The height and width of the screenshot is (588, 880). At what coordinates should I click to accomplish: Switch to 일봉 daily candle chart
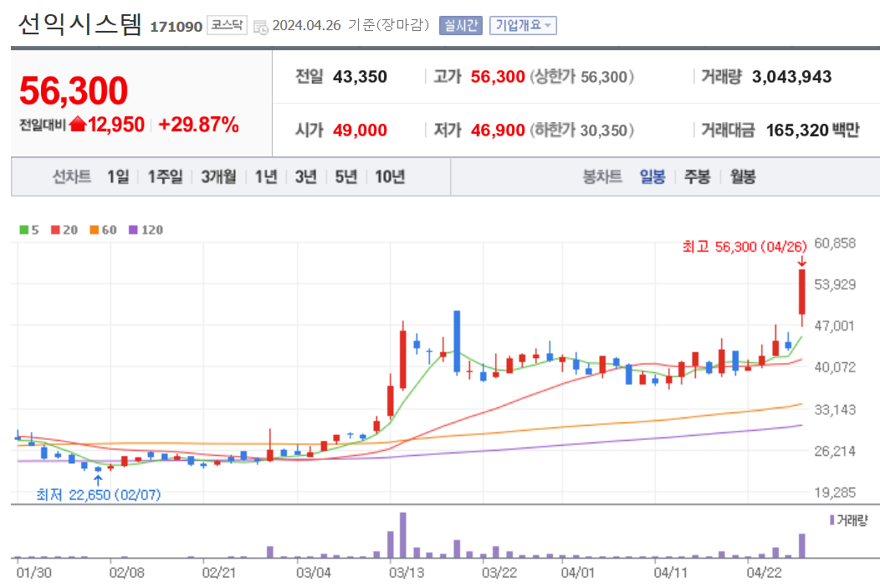click(652, 176)
